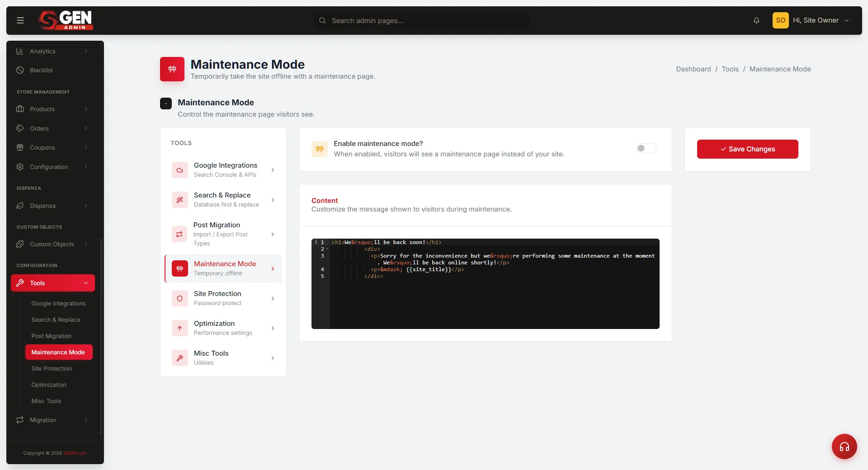Go to Dashboard via breadcrumb link

click(693, 69)
